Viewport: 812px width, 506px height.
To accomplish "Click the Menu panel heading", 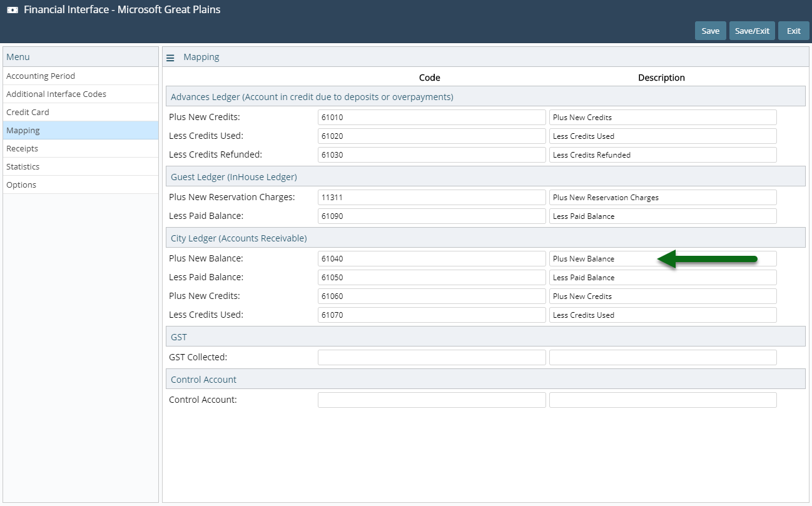I will tap(18, 57).
